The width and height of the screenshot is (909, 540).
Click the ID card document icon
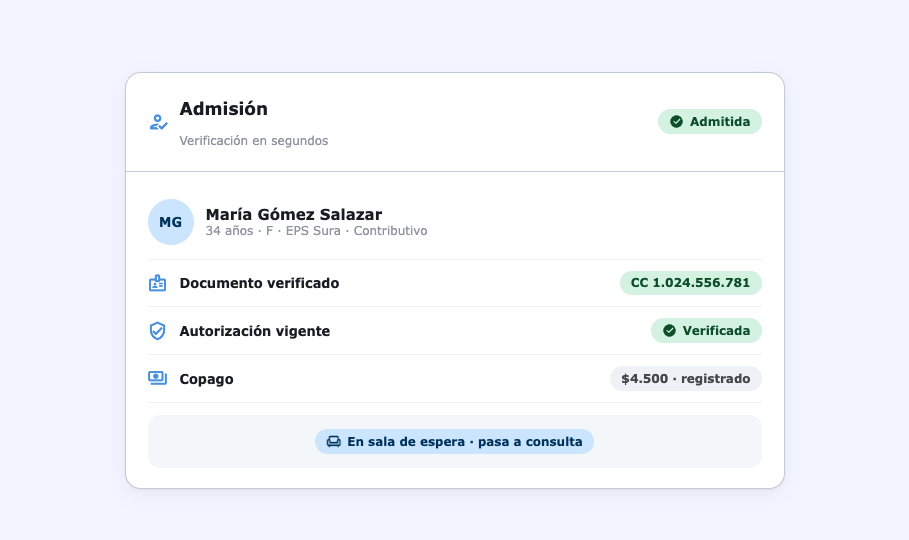157,283
